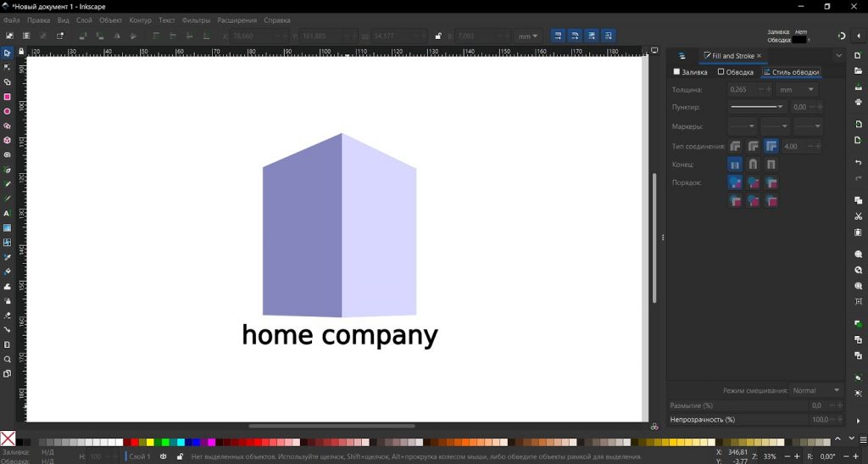Select miter join type icon

771,146
